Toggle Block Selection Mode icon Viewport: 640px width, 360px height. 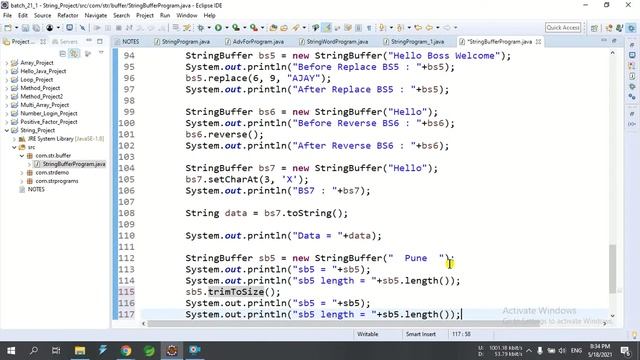358,28
